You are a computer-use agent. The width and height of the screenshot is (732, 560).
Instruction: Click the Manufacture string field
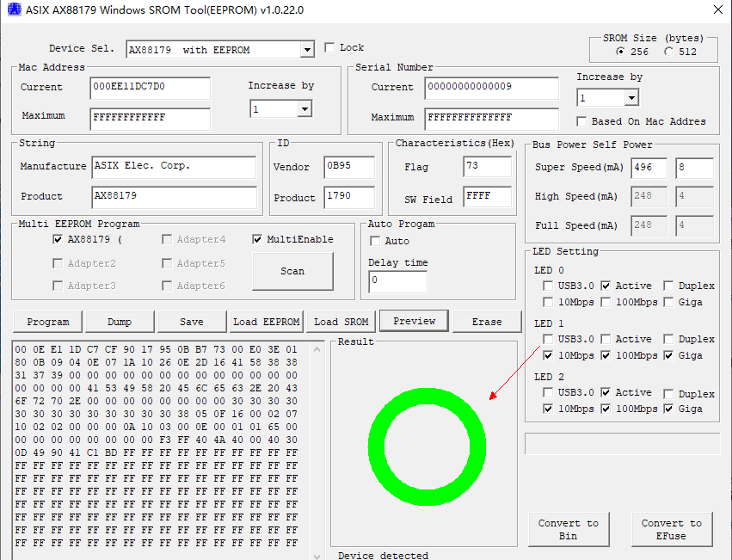point(174,167)
